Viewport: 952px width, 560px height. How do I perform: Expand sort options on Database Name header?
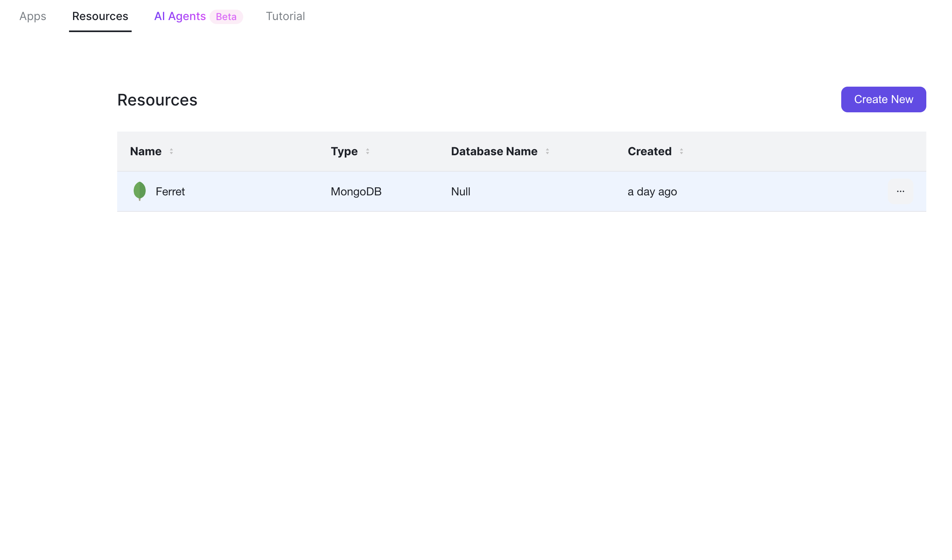(x=547, y=151)
